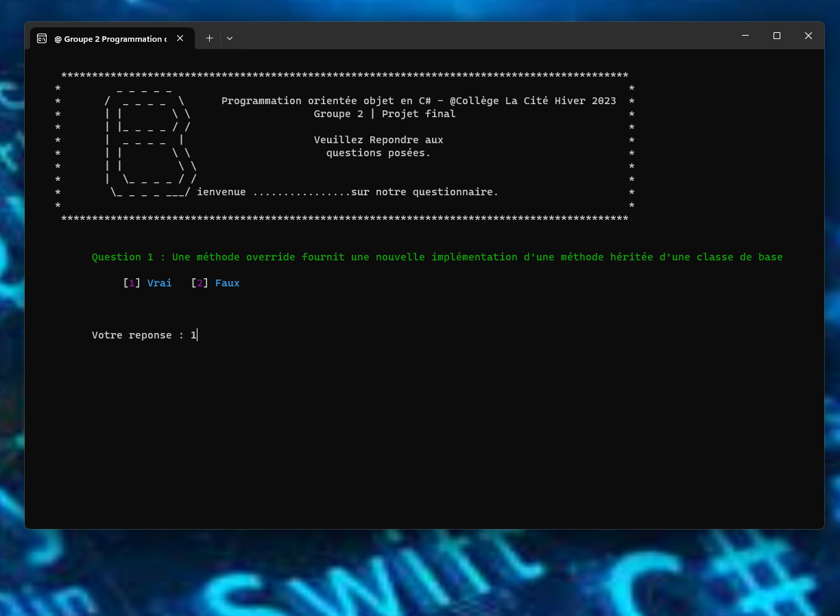
Task: Close the terminal window
Action: pos(808,36)
